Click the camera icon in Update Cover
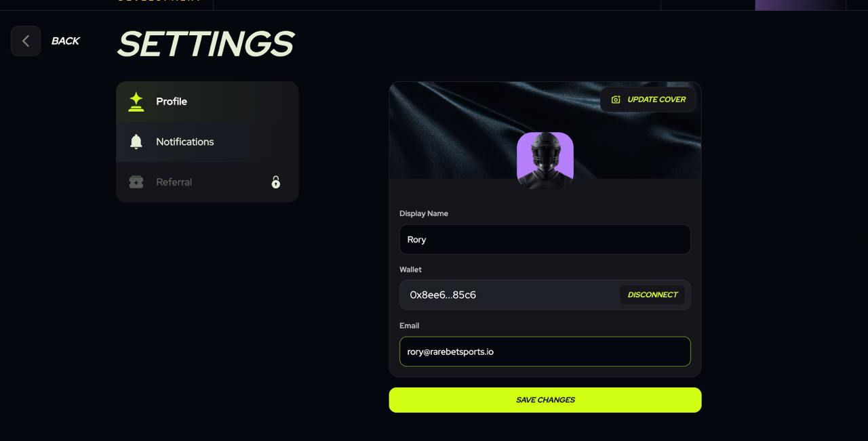Image resolution: width=868 pixels, height=441 pixels. (616, 100)
